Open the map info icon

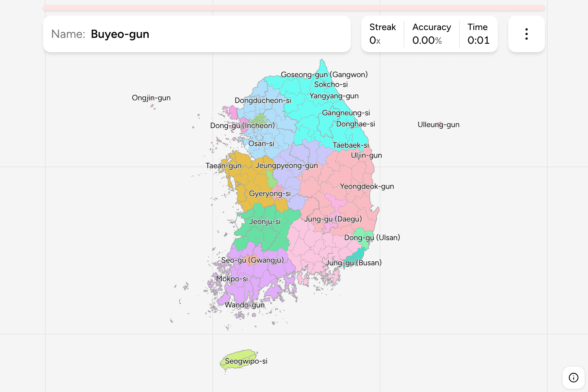coord(573,378)
